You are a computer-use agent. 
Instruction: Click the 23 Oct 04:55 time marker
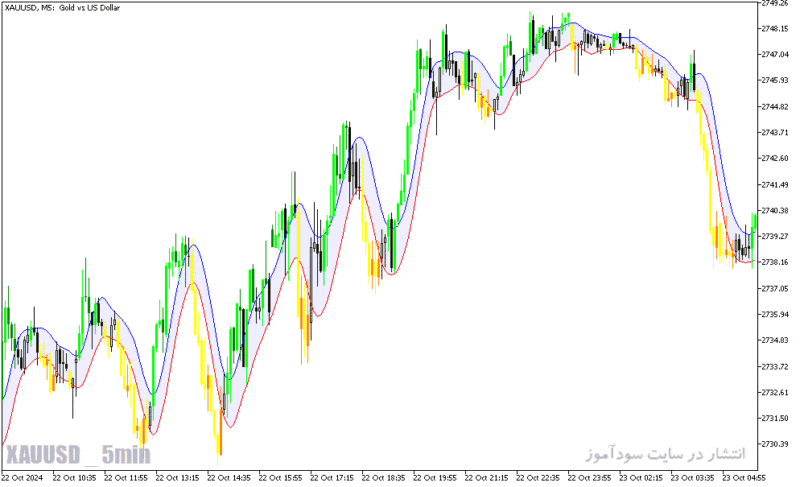pyautogui.click(x=744, y=478)
